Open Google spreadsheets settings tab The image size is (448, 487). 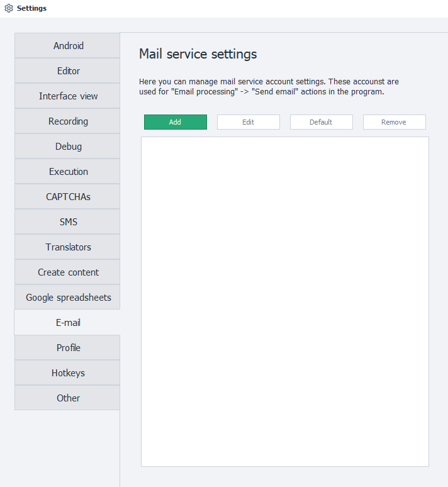(68, 298)
